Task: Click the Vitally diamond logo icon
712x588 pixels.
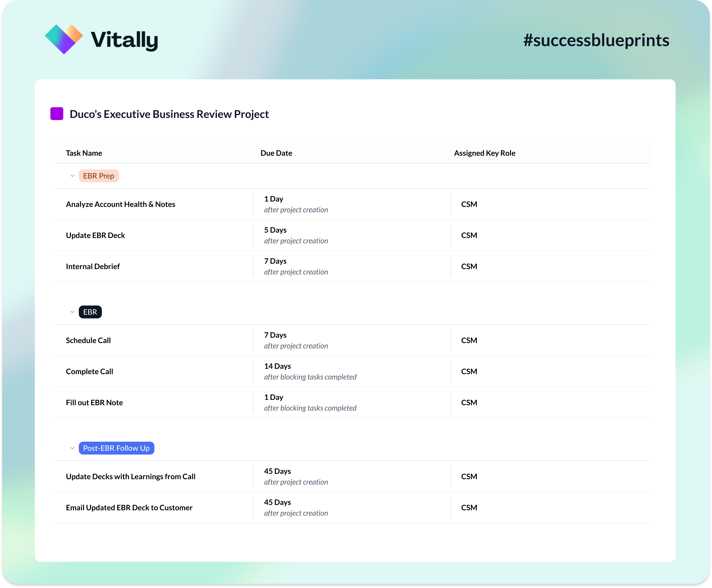Action: (64, 39)
